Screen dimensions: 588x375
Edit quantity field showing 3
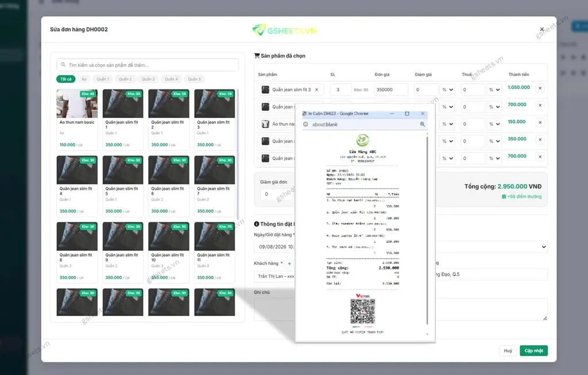point(341,90)
